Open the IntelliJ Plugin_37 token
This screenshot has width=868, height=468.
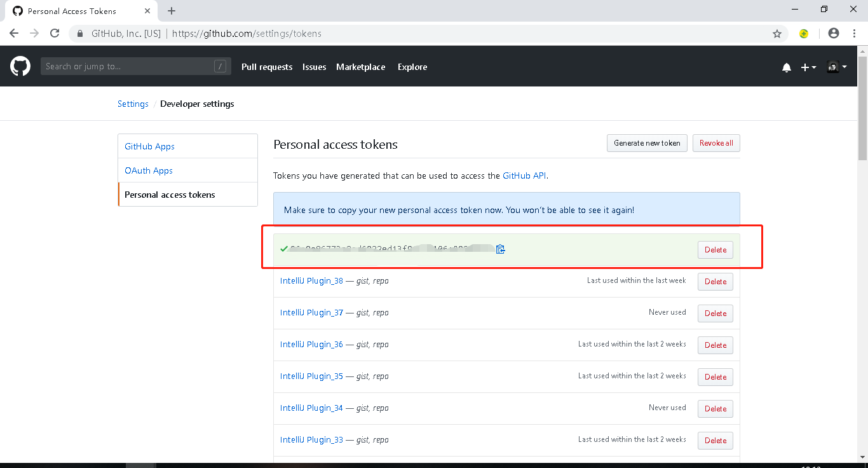tap(311, 312)
